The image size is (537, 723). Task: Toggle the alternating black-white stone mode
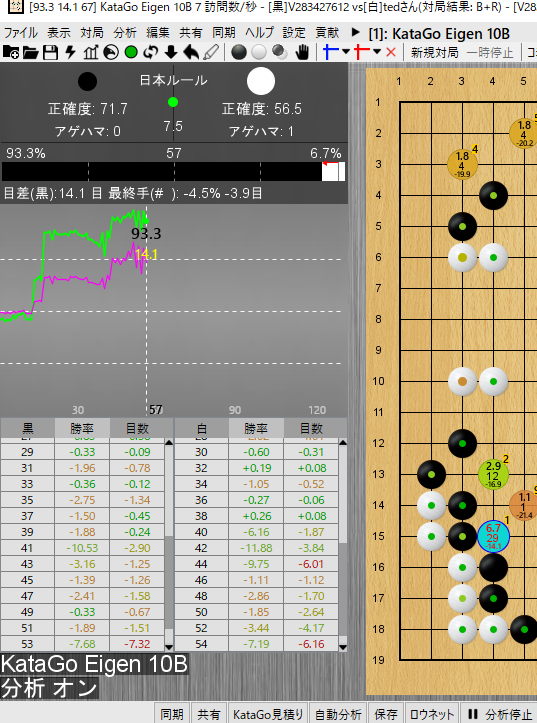coord(280,53)
